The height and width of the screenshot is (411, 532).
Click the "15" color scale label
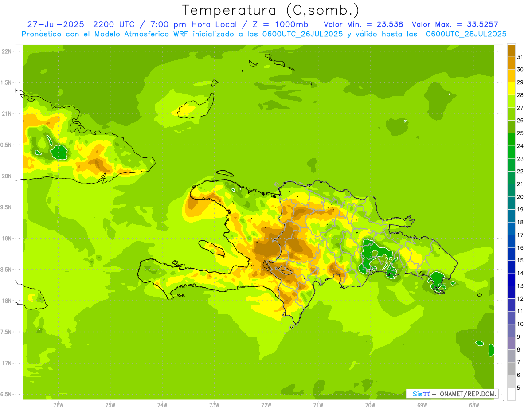520,260
